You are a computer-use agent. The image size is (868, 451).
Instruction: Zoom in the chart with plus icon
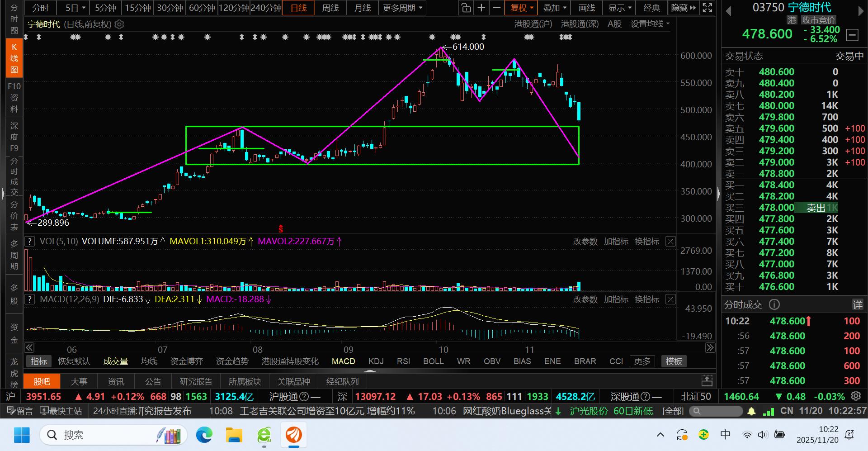point(481,8)
